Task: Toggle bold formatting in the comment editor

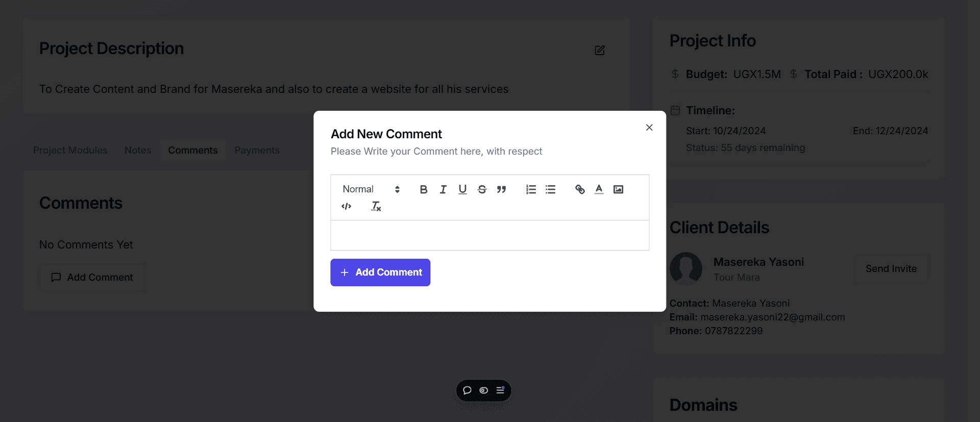Action: pos(423,189)
